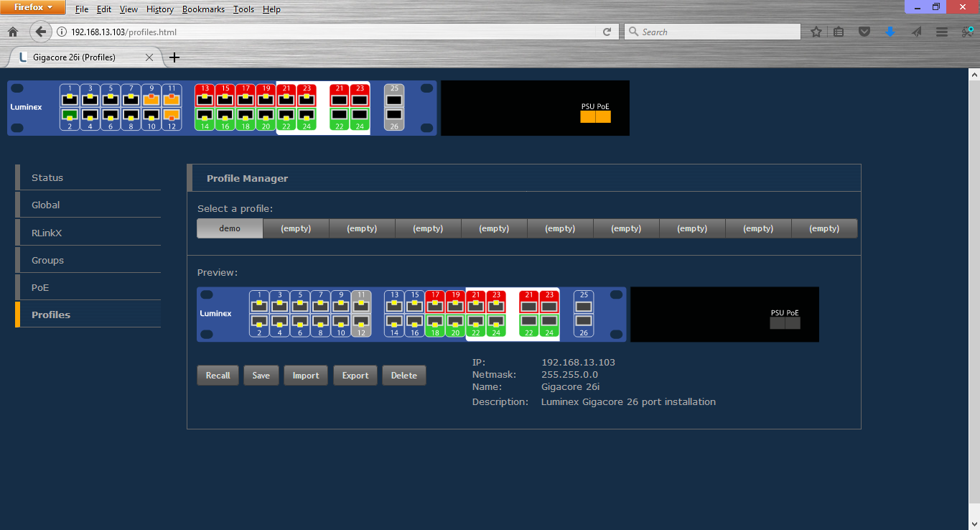Click the bookmark star icon in Firefox toolbar
The image size is (980, 530).
pyautogui.click(x=816, y=32)
